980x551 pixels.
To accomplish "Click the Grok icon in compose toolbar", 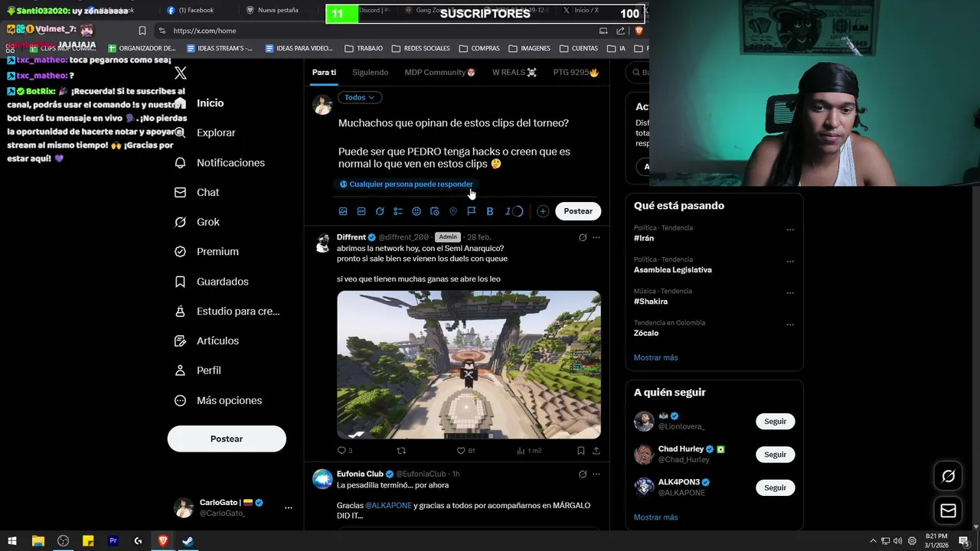I will 380,211.
